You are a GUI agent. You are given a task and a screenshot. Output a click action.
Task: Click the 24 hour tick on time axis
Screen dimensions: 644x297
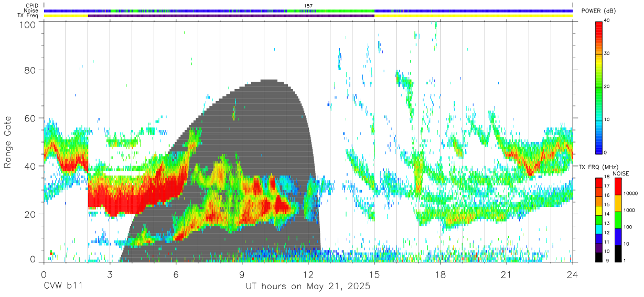click(x=573, y=274)
